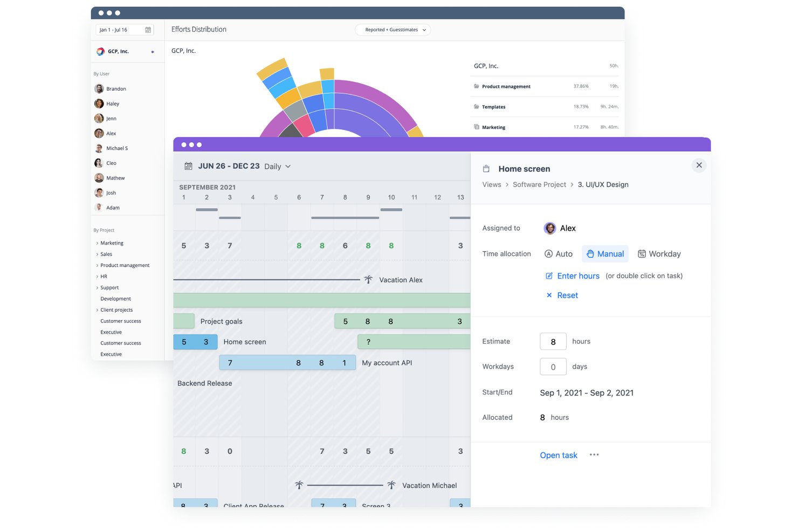
Task: Expand the Support project in sidebar
Action: pyautogui.click(x=97, y=288)
